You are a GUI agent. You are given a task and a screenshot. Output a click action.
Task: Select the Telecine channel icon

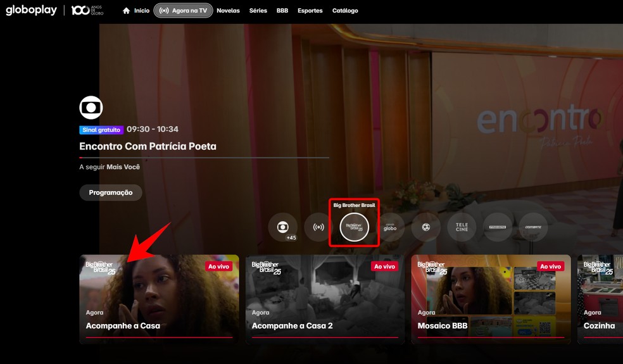(x=462, y=227)
